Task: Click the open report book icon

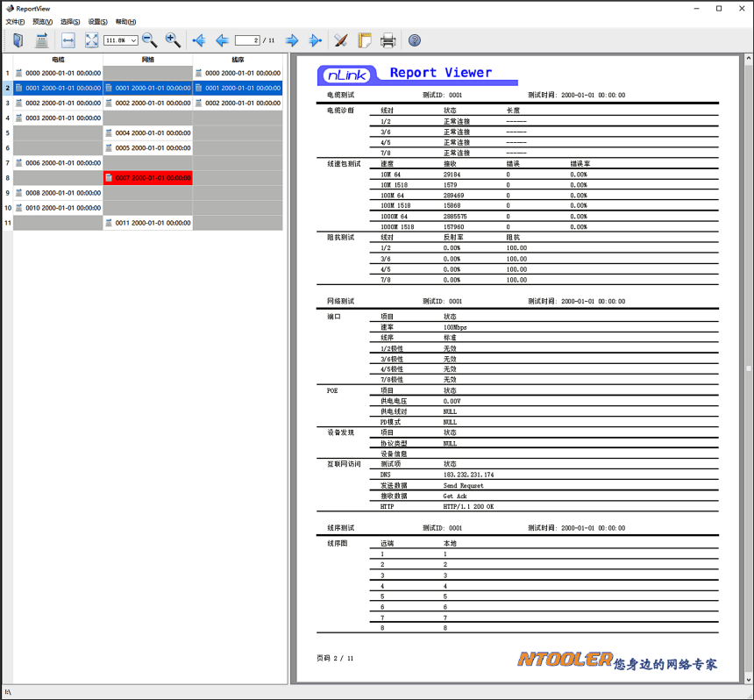Action: click(x=18, y=40)
